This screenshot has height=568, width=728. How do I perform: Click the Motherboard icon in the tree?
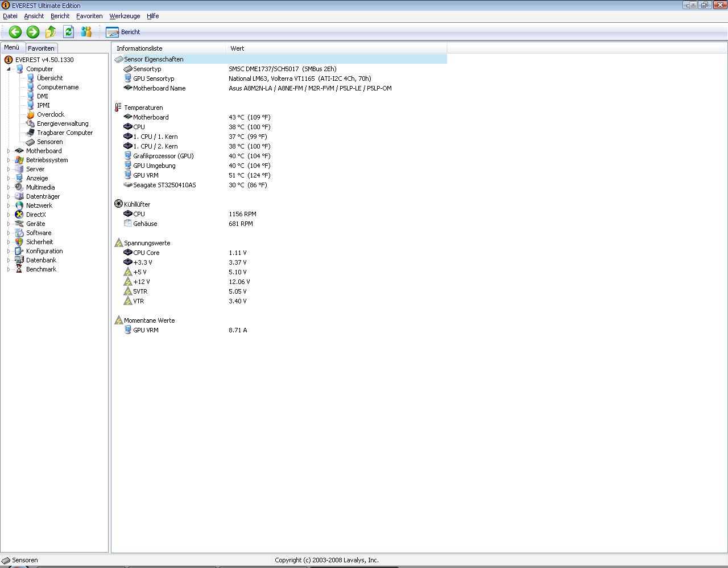point(20,151)
